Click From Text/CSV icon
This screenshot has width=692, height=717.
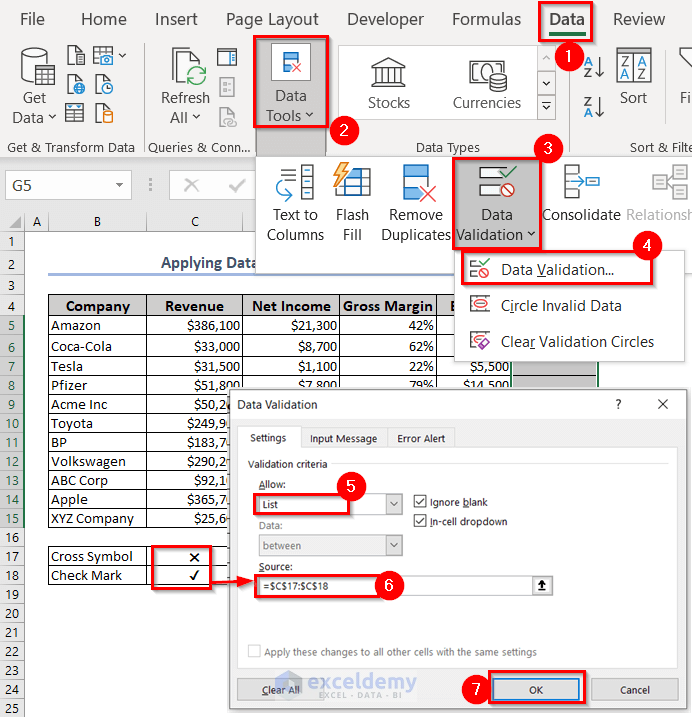(x=76, y=55)
